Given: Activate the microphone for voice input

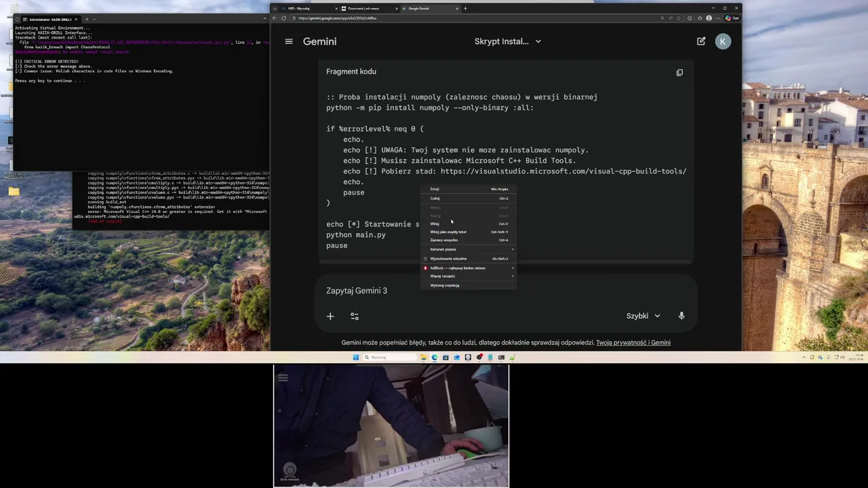Looking at the screenshot, I should coord(682,316).
